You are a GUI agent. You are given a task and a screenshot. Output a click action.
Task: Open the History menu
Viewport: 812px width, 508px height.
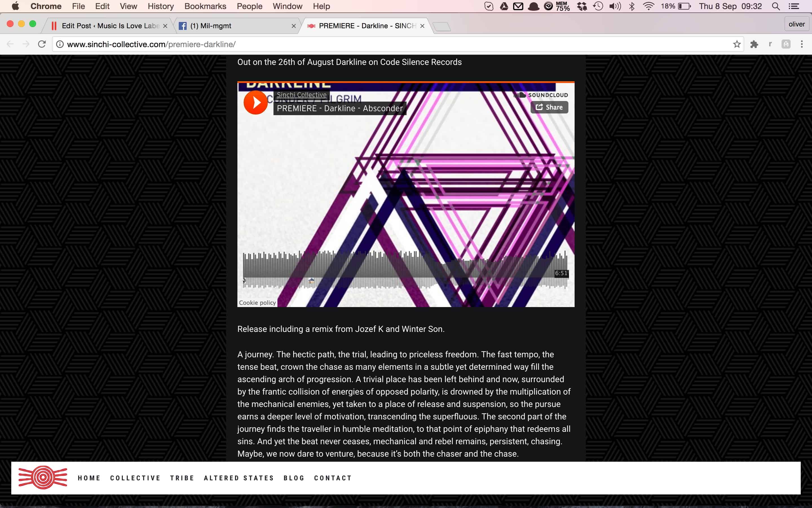coord(161,6)
